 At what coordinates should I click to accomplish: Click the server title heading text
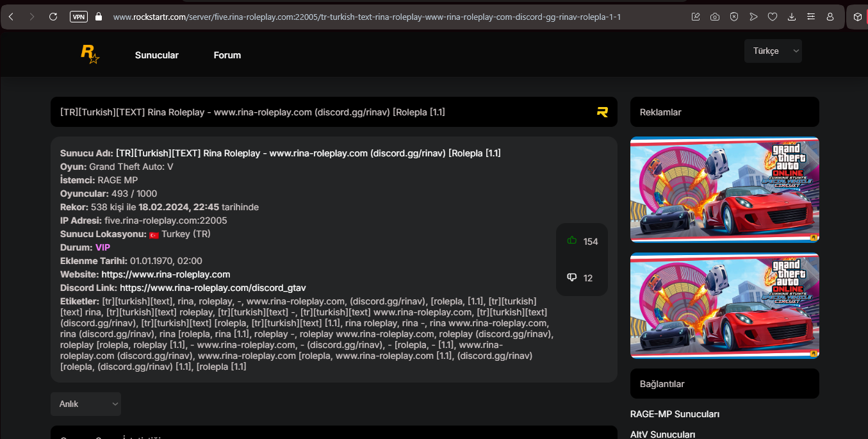pyautogui.click(x=252, y=112)
